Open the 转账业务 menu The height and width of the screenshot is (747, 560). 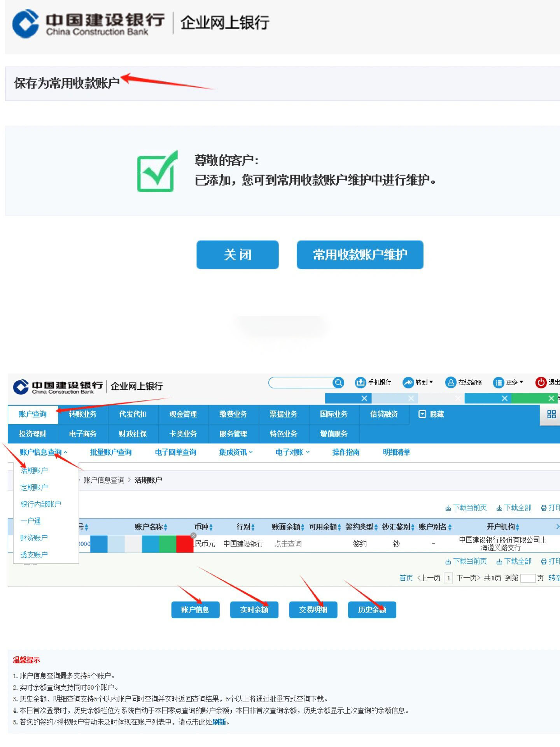pyautogui.click(x=83, y=414)
